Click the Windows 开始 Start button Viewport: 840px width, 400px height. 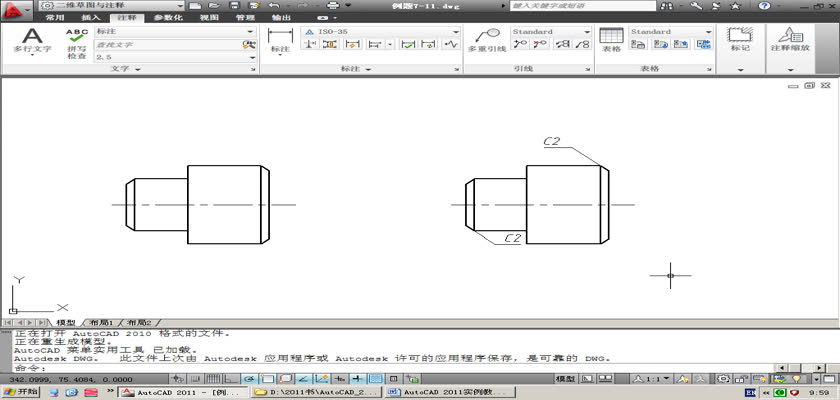(20, 393)
